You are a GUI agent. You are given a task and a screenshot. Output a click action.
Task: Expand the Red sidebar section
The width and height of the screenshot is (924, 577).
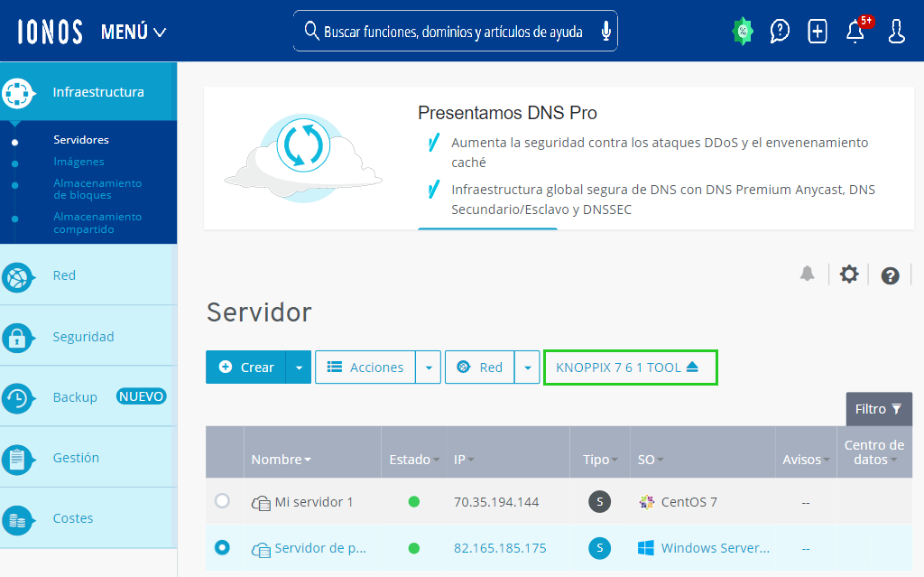click(88, 275)
